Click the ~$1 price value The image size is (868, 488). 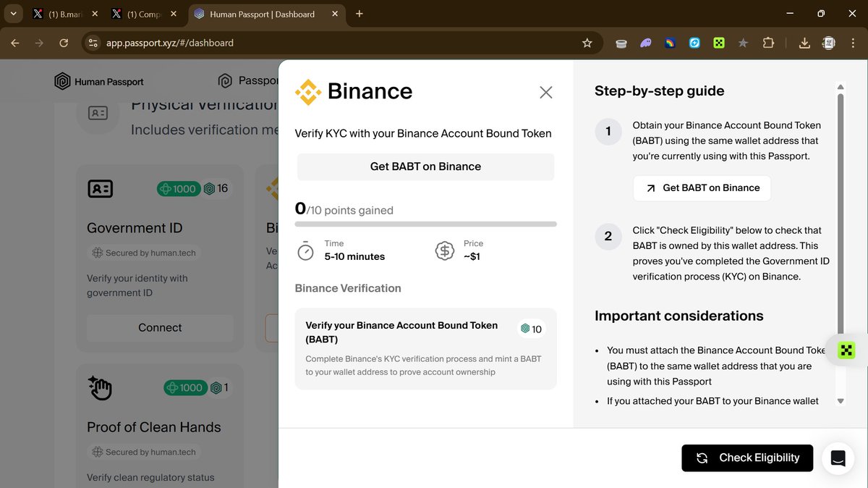(472, 257)
